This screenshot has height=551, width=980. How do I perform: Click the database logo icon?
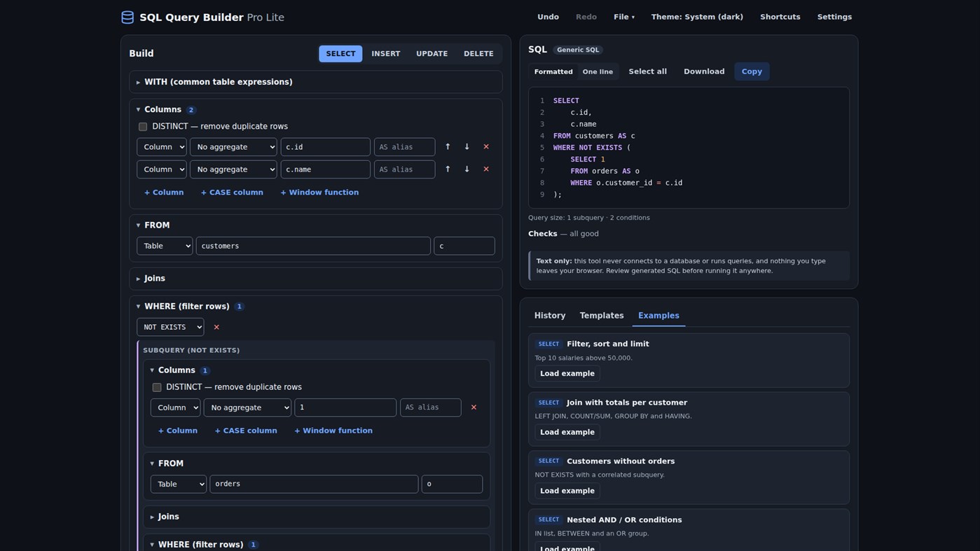(127, 18)
